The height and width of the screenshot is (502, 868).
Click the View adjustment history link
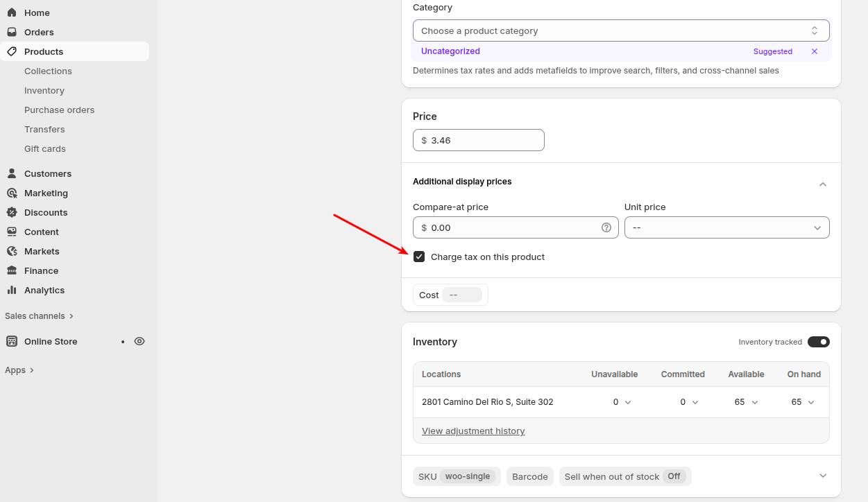click(473, 431)
